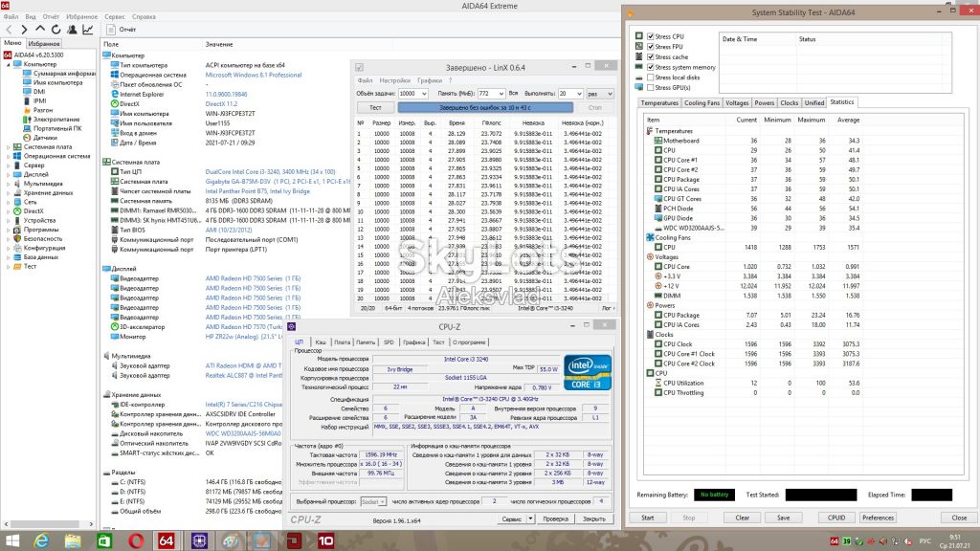Click the Отчёт report icon in toolbar
This screenshot has width=980, height=551.
point(111,30)
